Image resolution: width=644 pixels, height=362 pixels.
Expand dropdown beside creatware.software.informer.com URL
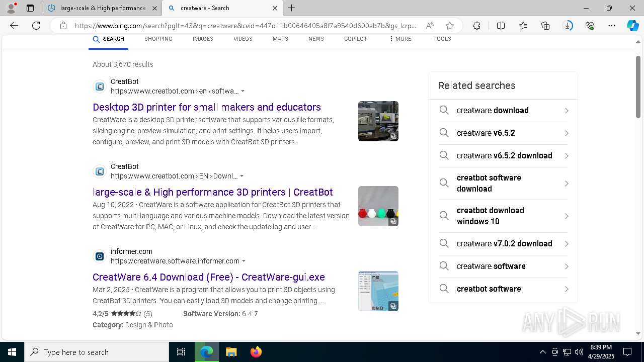pos(244,261)
